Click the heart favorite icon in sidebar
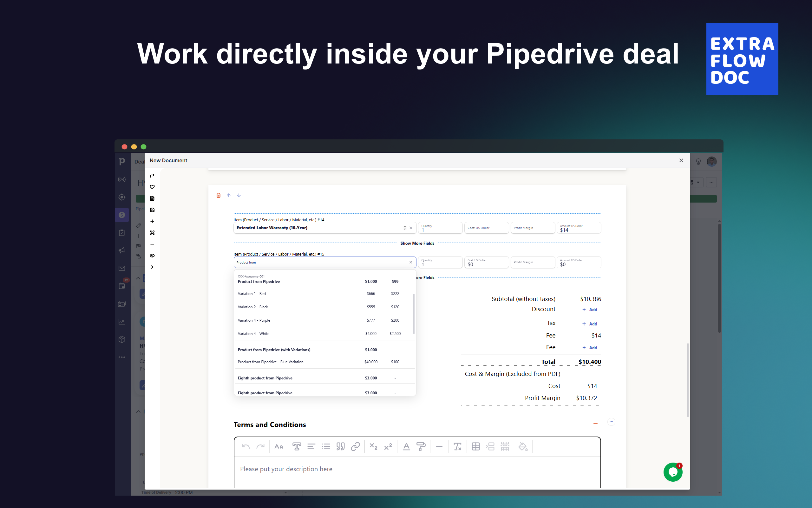The width and height of the screenshot is (812, 508). (x=152, y=187)
